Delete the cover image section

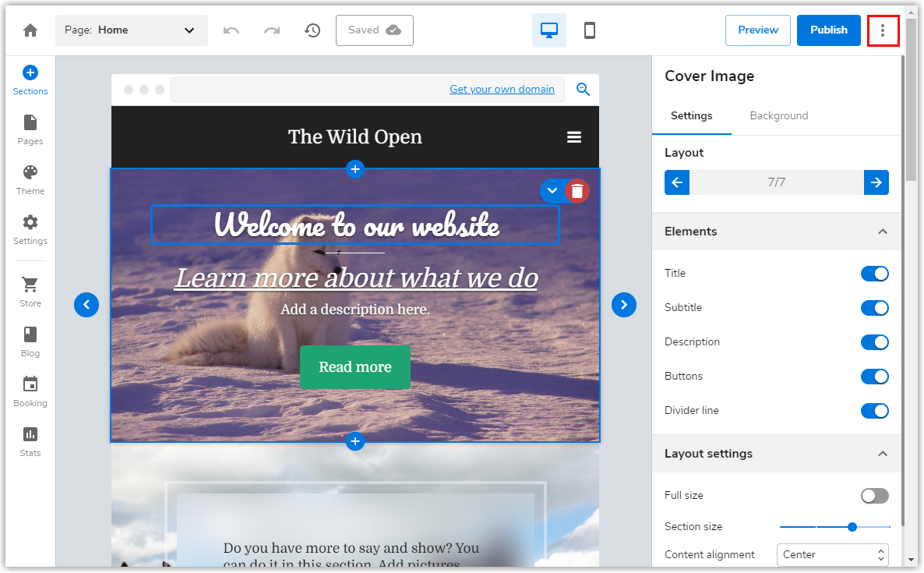(x=577, y=191)
